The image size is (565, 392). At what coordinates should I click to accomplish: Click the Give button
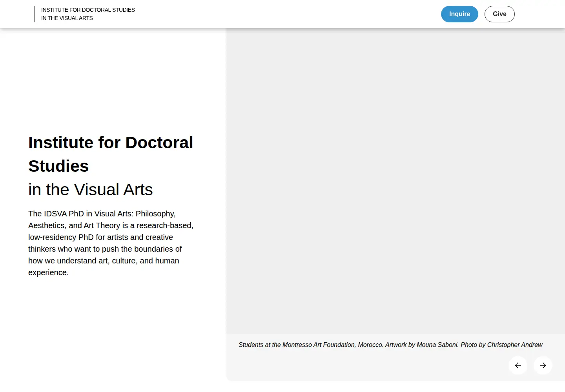click(x=499, y=14)
